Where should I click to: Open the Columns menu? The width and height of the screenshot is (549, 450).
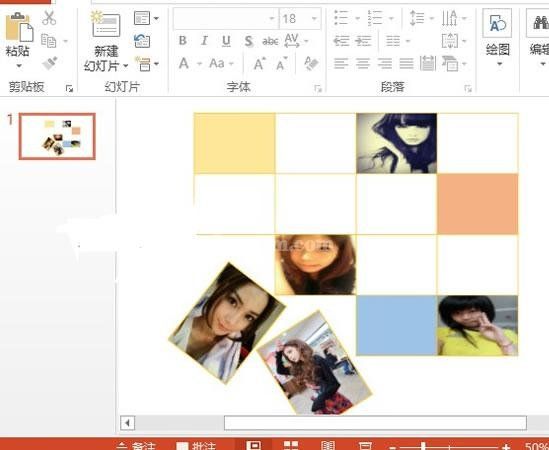[397, 41]
